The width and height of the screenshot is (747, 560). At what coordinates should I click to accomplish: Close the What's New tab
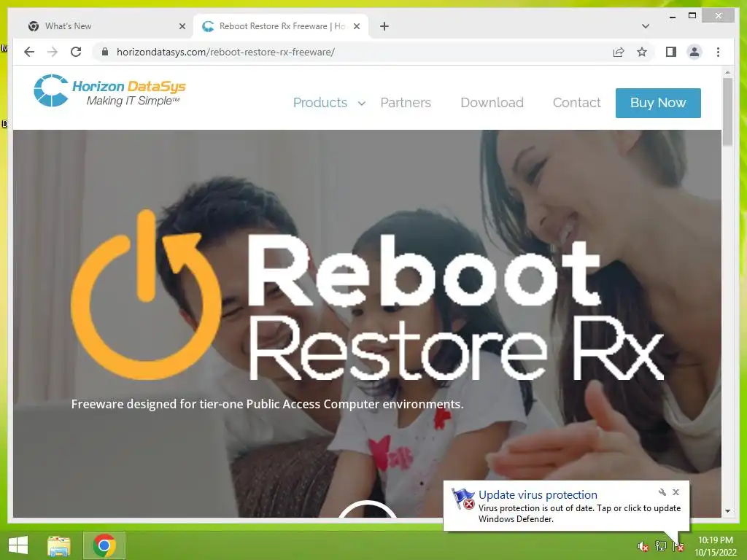(182, 26)
